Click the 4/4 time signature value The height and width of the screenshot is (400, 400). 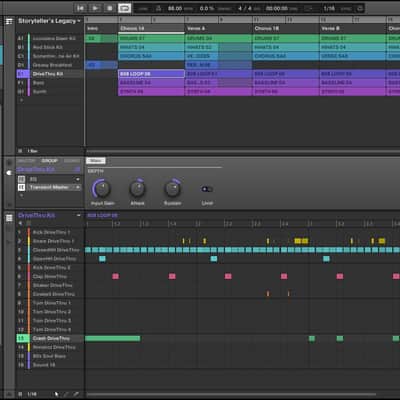pos(244,8)
